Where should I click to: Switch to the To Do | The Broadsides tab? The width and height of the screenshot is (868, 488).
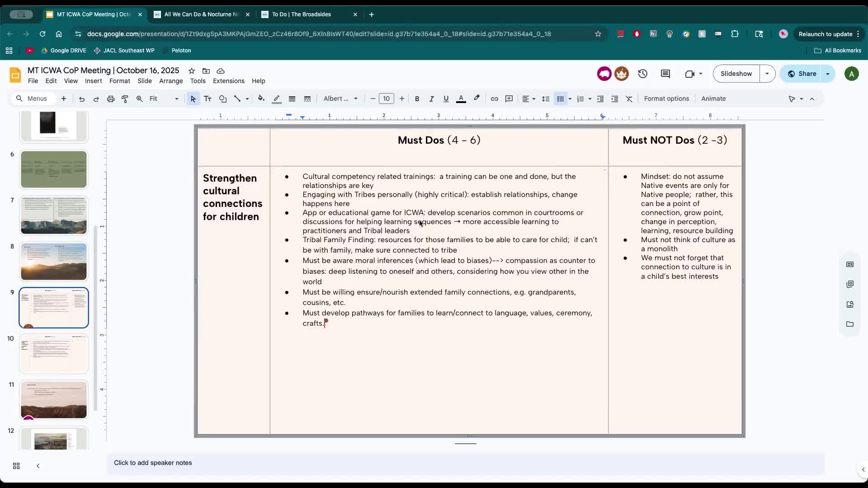point(302,14)
